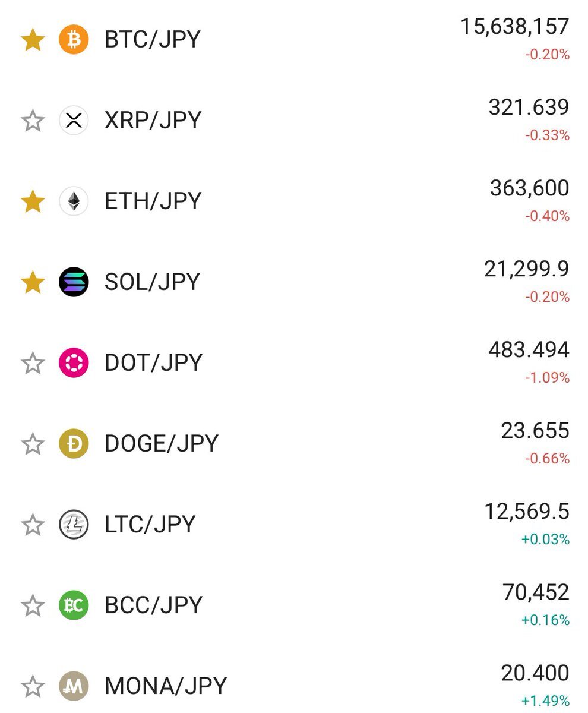The width and height of the screenshot is (588, 713).
Task: Open the BCC/JPY trading pair
Action: click(153, 605)
